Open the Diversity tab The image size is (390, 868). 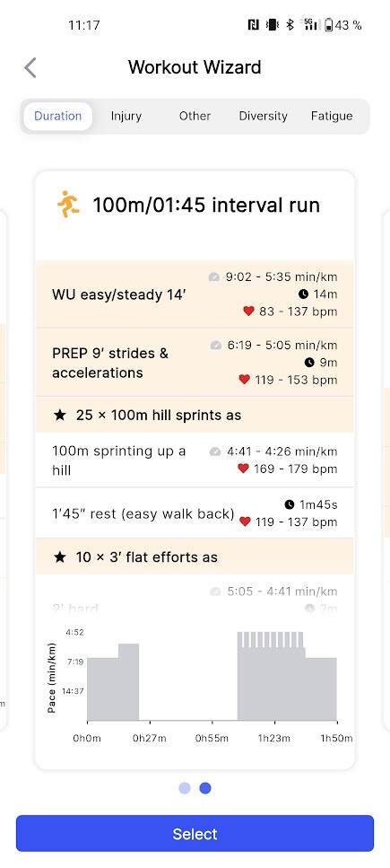click(x=264, y=117)
